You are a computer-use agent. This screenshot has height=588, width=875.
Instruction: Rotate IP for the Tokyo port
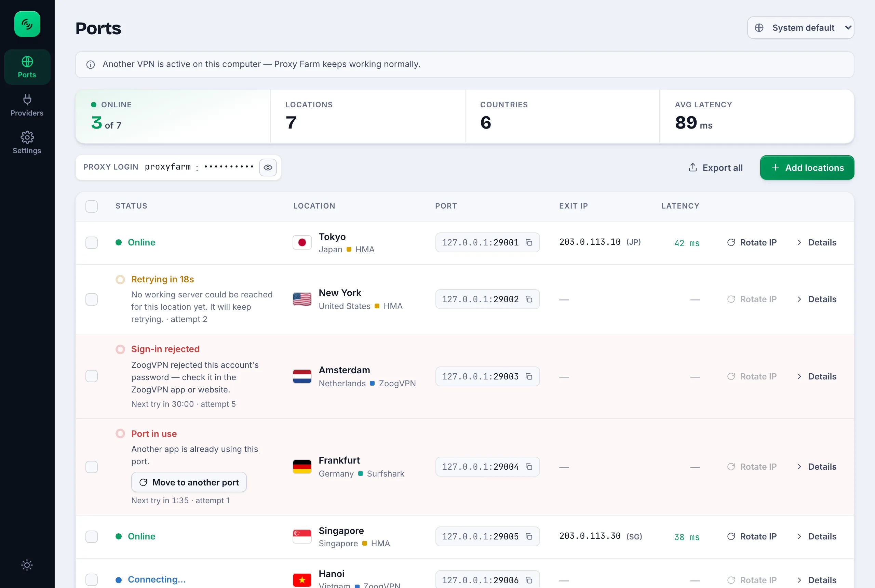point(752,243)
